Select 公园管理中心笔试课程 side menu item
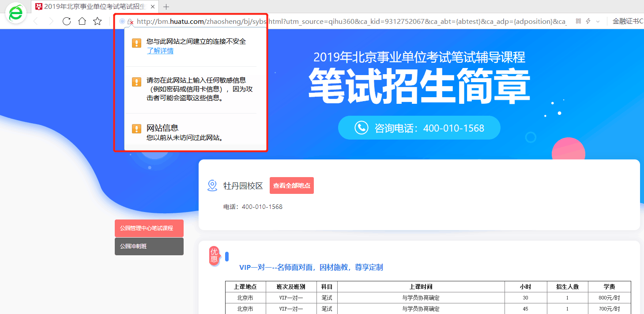The image size is (644, 314). 149,228
